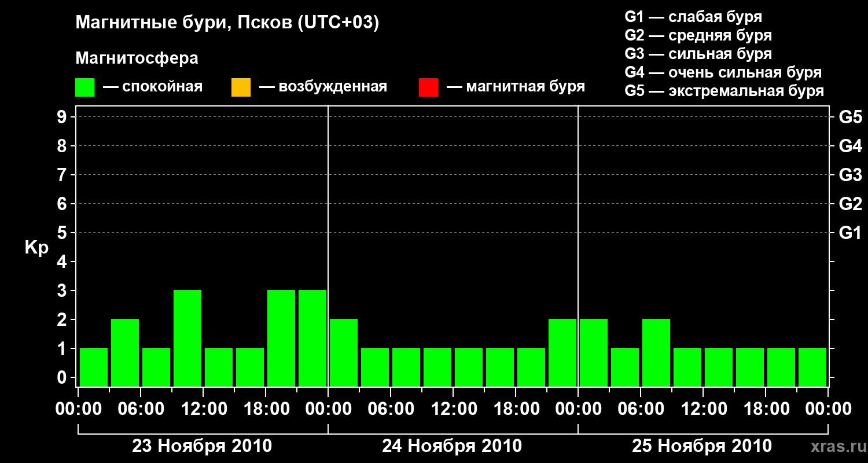Click the 'Kp' axis title
Viewport: 868px width, 463px height.
pyautogui.click(x=36, y=248)
